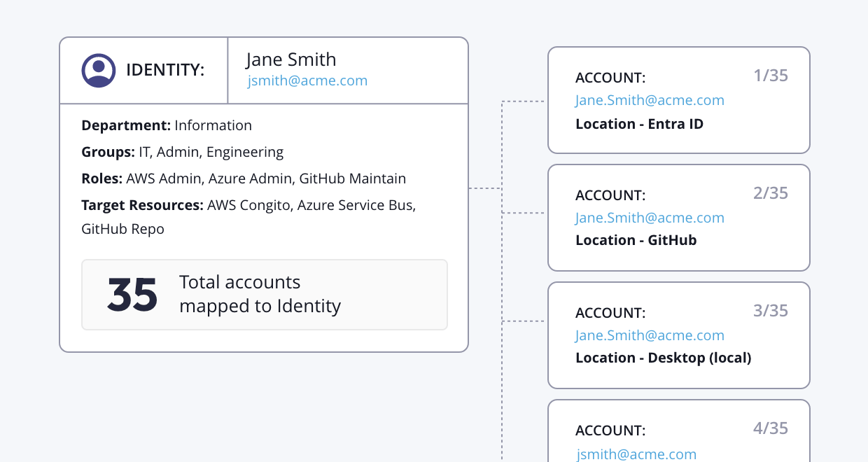Screen dimensions: 868x462
Task: Click the jsmith@acme.com link in account 4/35
Action: tap(636, 454)
